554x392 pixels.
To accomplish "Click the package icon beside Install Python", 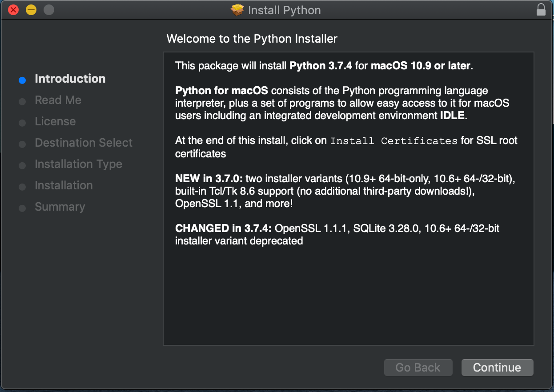I will pyautogui.click(x=238, y=10).
